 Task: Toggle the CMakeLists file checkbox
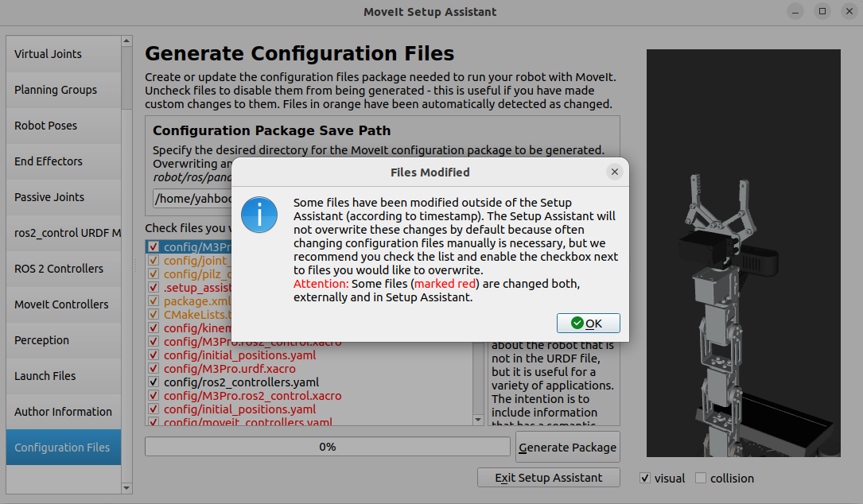(x=154, y=315)
